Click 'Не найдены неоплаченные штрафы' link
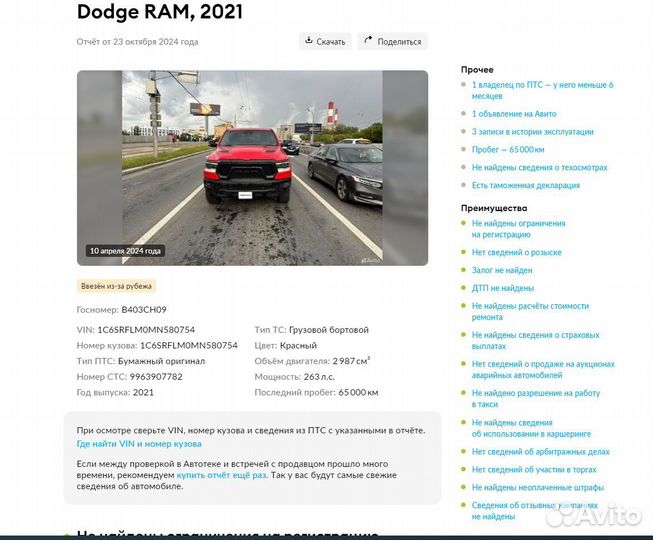This screenshot has width=653, height=540. pyautogui.click(x=538, y=488)
